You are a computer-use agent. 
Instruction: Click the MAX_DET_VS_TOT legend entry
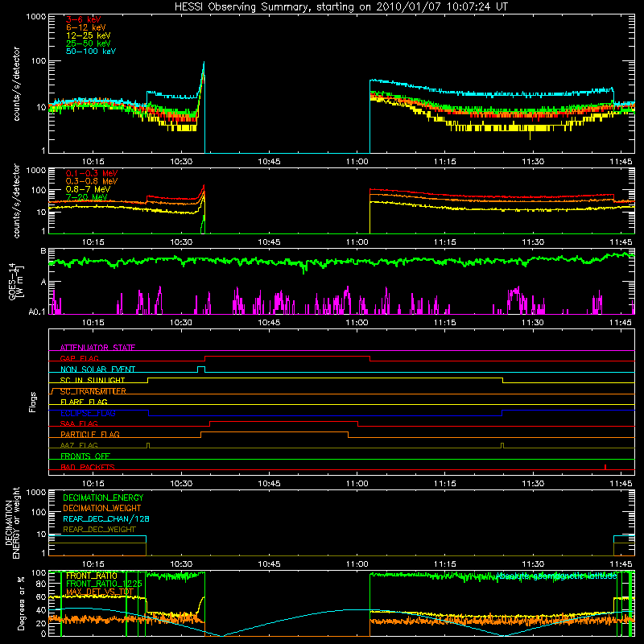pyautogui.click(x=100, y=592)
